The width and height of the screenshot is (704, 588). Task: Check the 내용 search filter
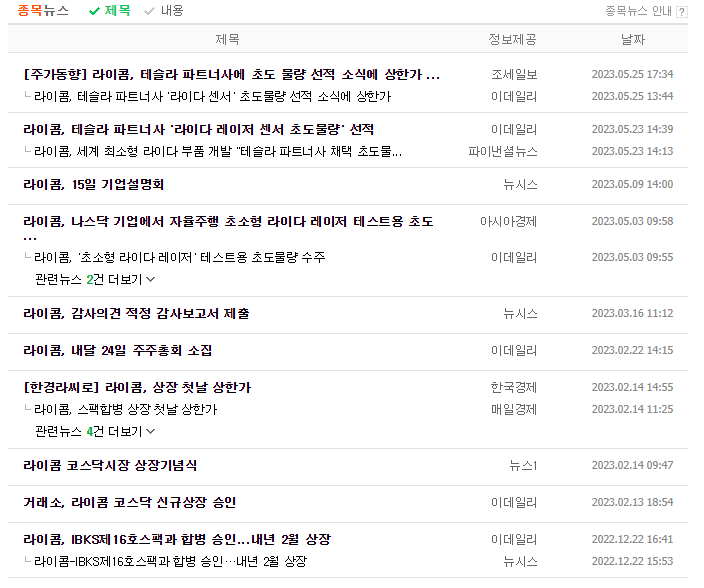pyautogui.click(x=164, y=11)
